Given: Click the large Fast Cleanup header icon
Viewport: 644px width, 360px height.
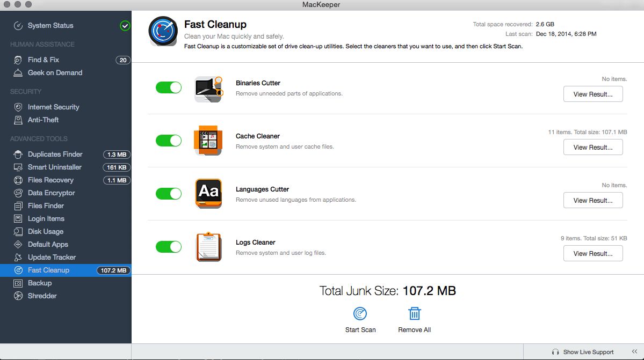Looking at the screenshot, I should coord(163,31).
